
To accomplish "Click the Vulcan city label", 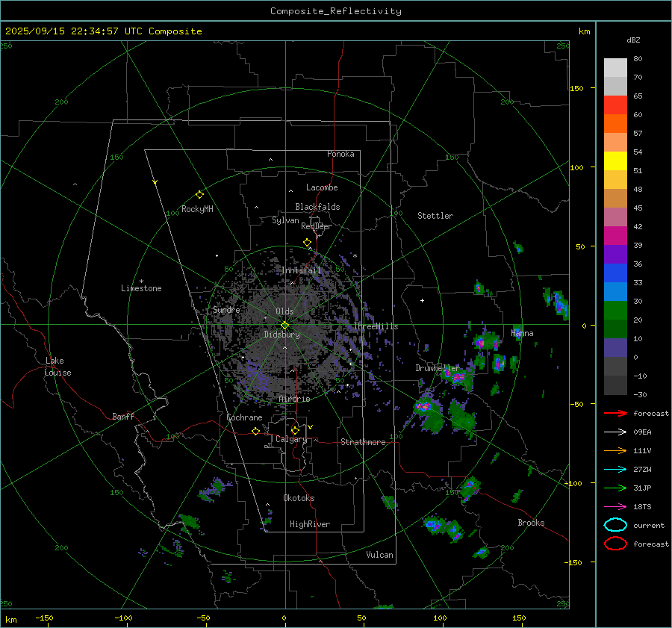I will 380,555.
